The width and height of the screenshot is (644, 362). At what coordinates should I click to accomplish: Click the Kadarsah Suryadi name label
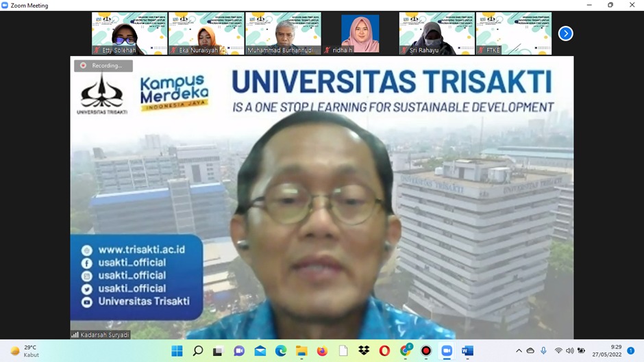tap(101, 335)
